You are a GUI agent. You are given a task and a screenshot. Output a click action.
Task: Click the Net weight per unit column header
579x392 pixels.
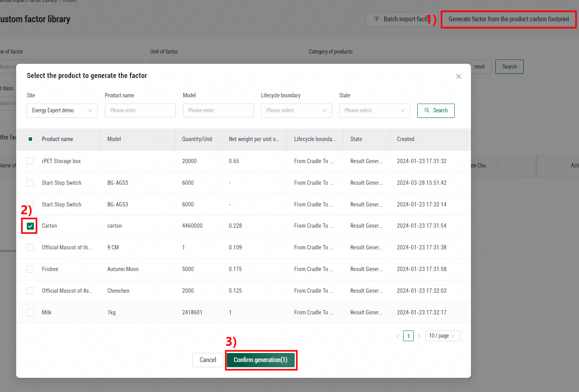(x=254, y=139)
